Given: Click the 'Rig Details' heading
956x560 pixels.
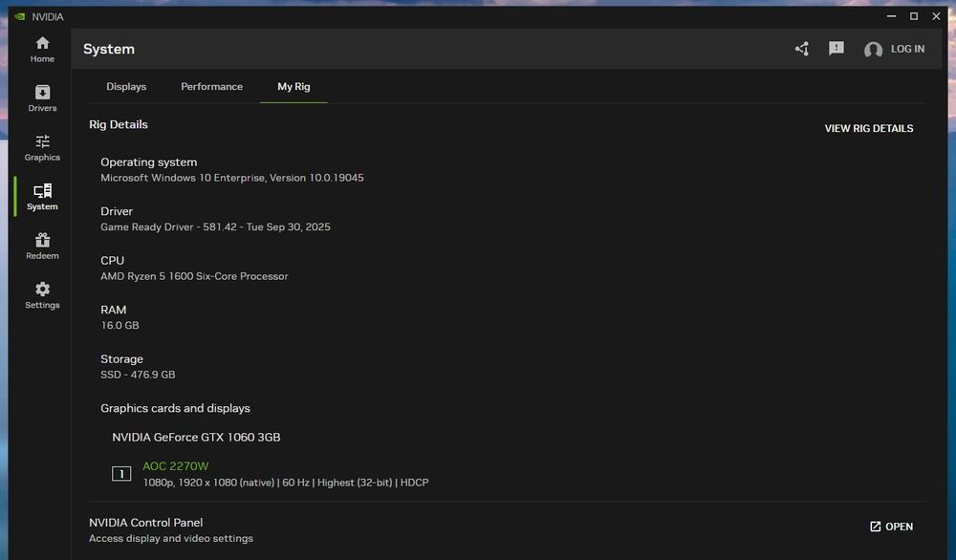Looking at the screenshot, I should [x=119, y=124].
